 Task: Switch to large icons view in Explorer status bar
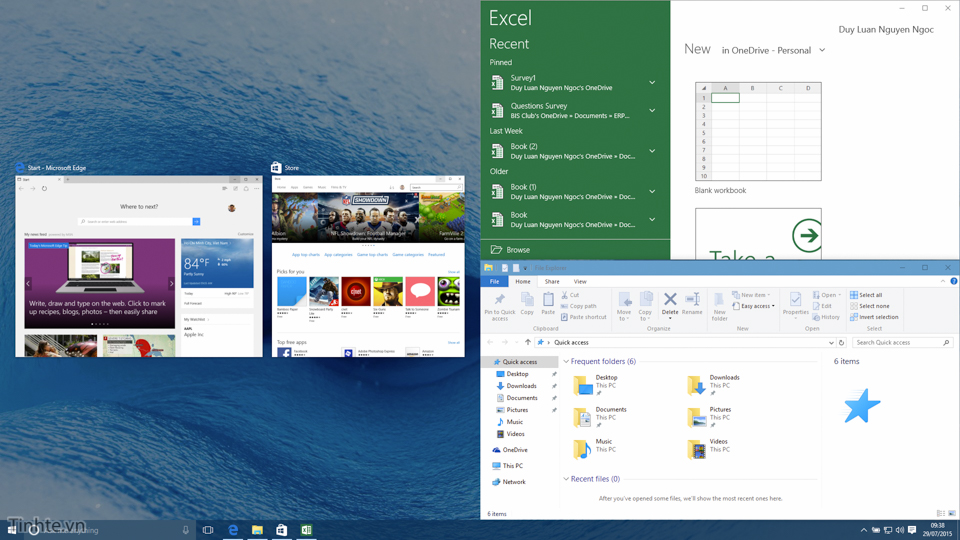point(952,514)
